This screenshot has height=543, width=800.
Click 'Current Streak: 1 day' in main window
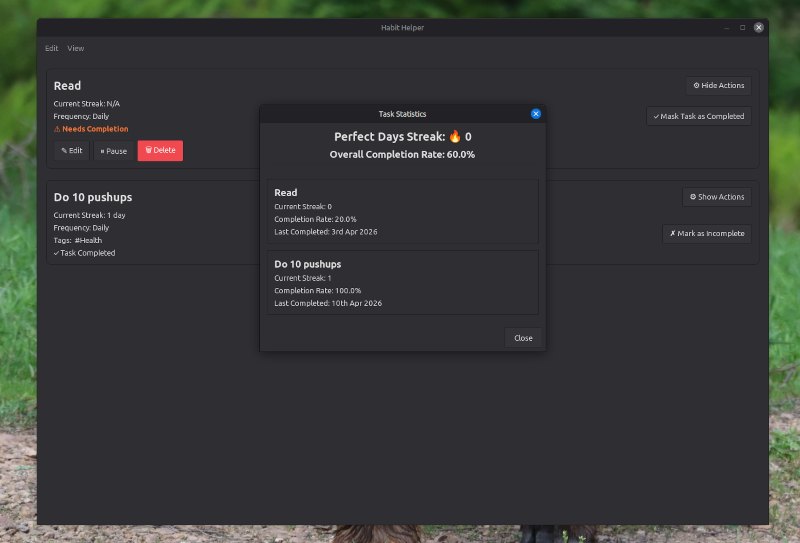point(89,215)
